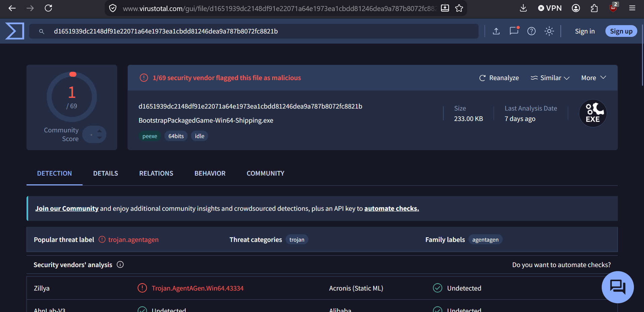Open the browser hamburger menu

pyautogui.click(x=632, y=8)
